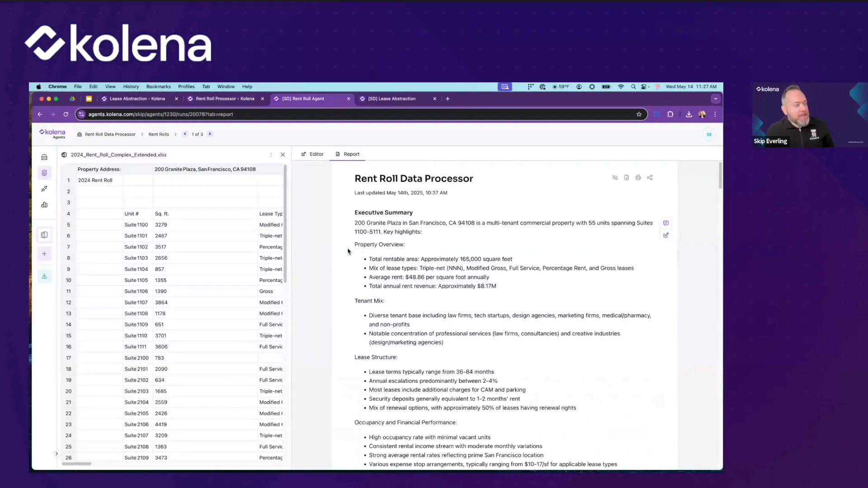Open Control Center in menu bar
The height and width of the screenshot is (488, 868).
coord(645,86)
